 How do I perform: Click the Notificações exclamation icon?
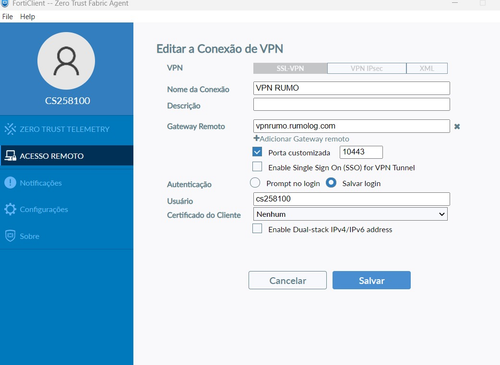click(x=10, y=182)
